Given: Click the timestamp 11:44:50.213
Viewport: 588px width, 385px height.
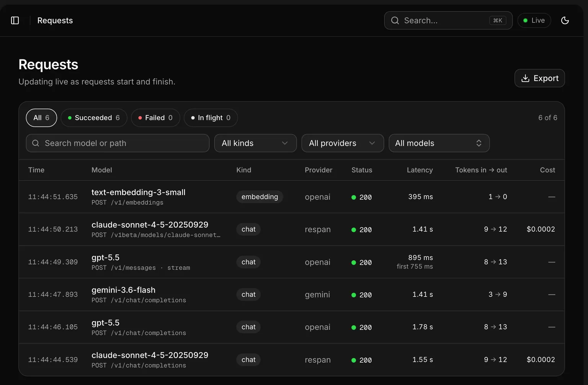Looking at the screenshot, I should click(x=53, y=229).
